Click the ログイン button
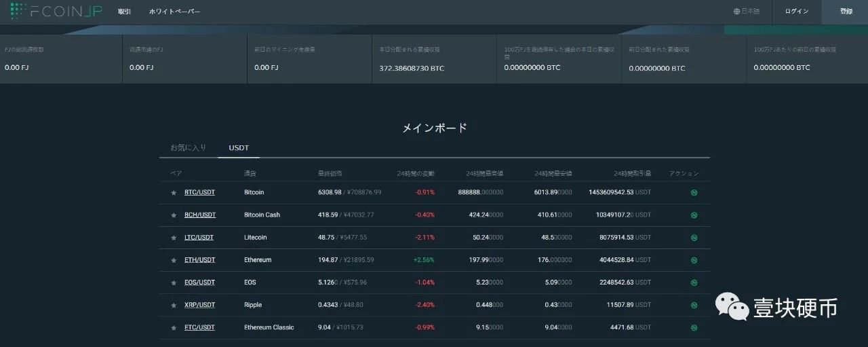868x347 pixels. [x=797, y=12]
